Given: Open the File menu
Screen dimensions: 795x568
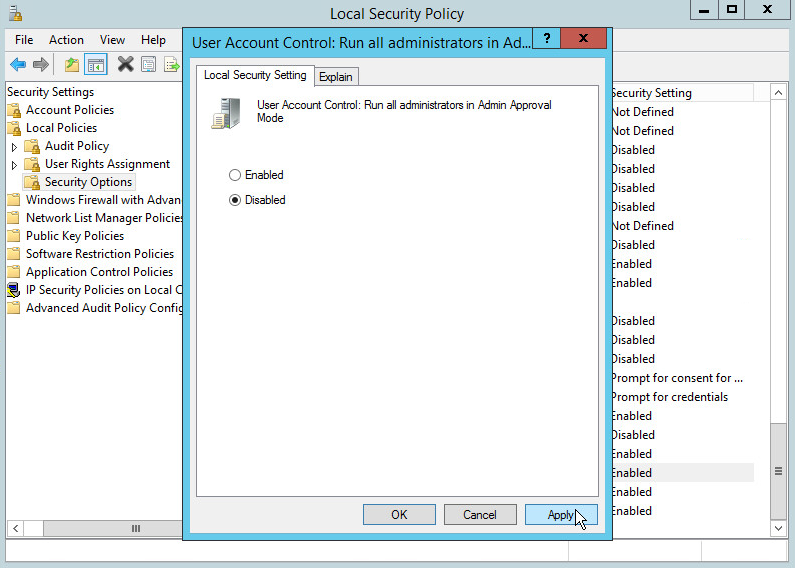Looking at the screenshot, I should click(x=24, y=40).
